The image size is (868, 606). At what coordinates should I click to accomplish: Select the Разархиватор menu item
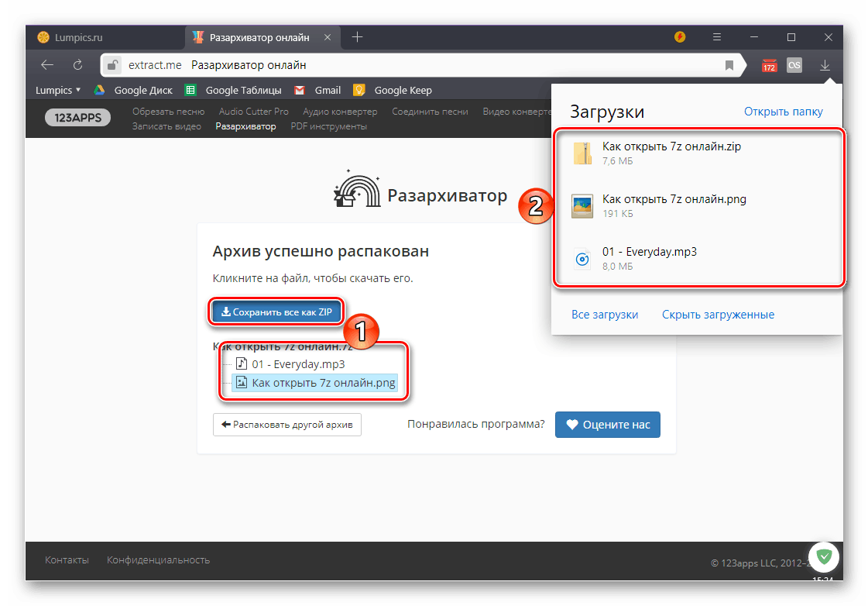[x=245, y=126]
